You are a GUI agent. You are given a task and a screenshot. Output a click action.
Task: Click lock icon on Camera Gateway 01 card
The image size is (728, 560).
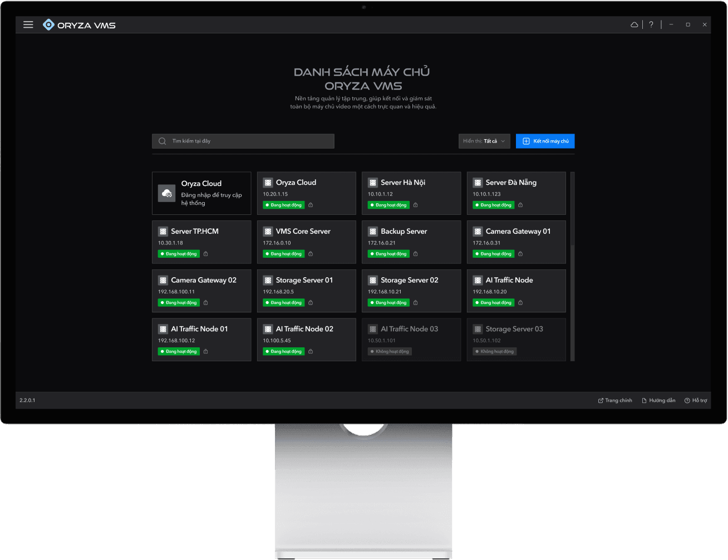point(520,254)
